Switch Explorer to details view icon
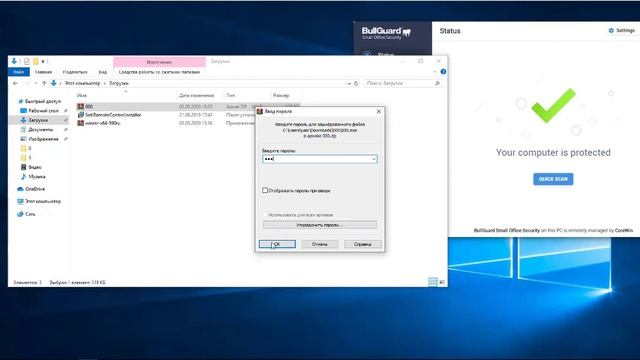The width and height of the screenshot is (640, 360). click(x=433, y=282)
